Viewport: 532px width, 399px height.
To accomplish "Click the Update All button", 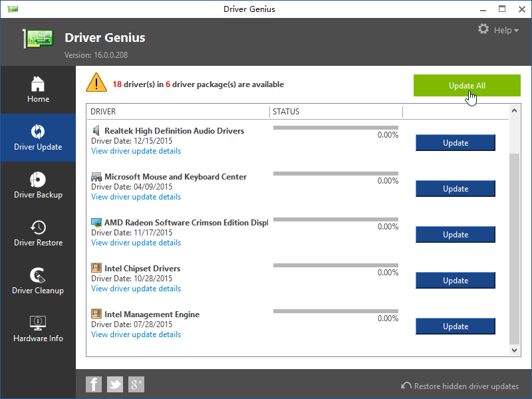I will click(x=467, y=86).
